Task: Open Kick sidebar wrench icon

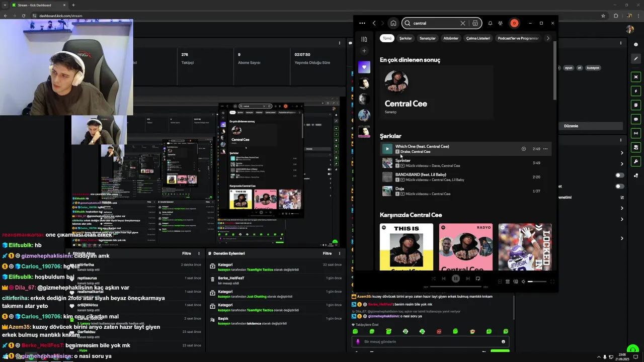Action: pyautogui.click(x=636, y=161)
